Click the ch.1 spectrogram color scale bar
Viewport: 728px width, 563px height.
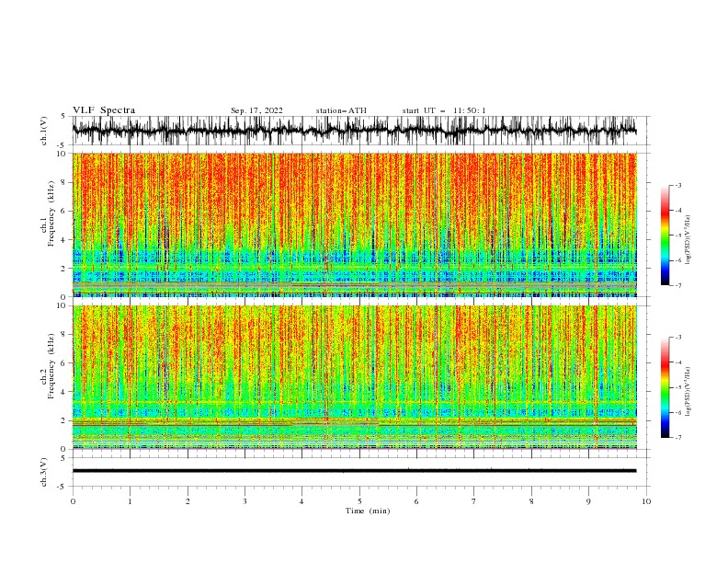(x=665, y=236)
